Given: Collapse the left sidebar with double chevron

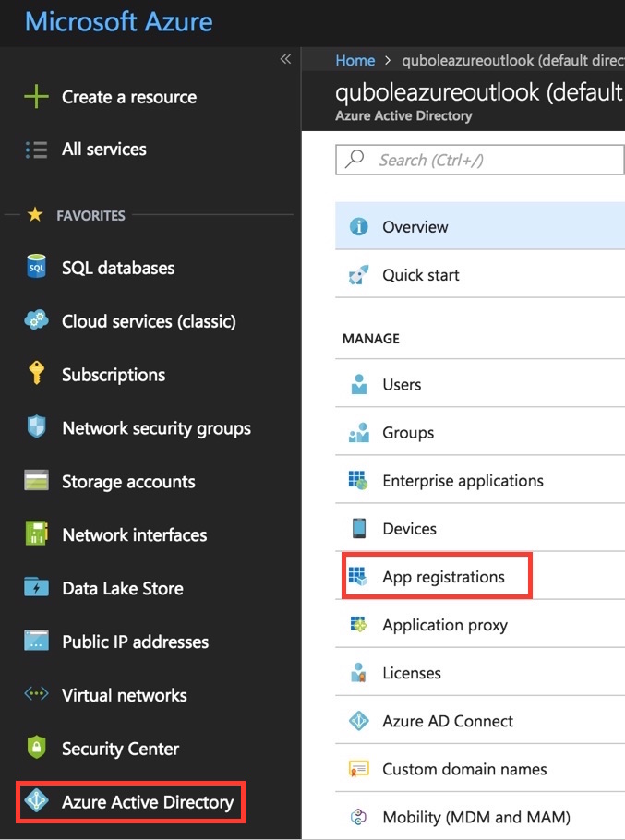Looking at the screenshot, I should [x=285, y=59].
